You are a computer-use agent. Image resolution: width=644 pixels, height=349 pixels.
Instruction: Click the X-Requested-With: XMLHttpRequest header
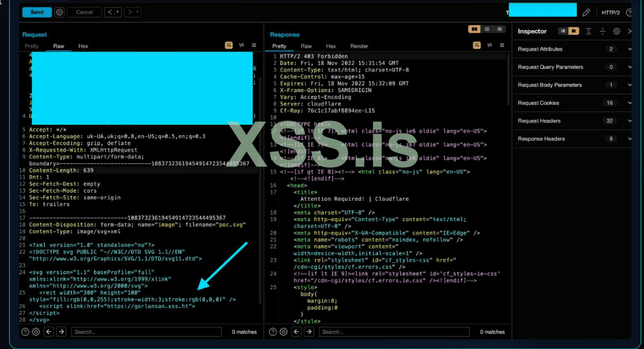click(83, 150)
